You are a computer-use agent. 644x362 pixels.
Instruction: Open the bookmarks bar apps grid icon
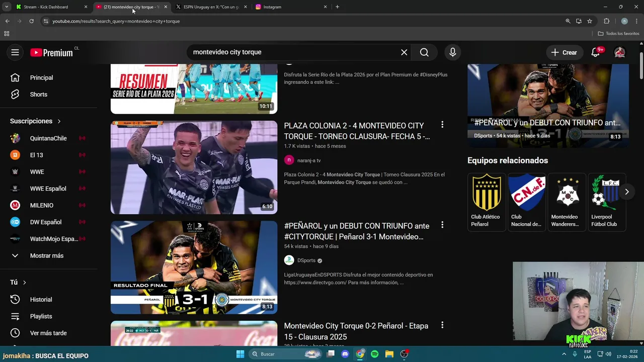tap(7, 34)
